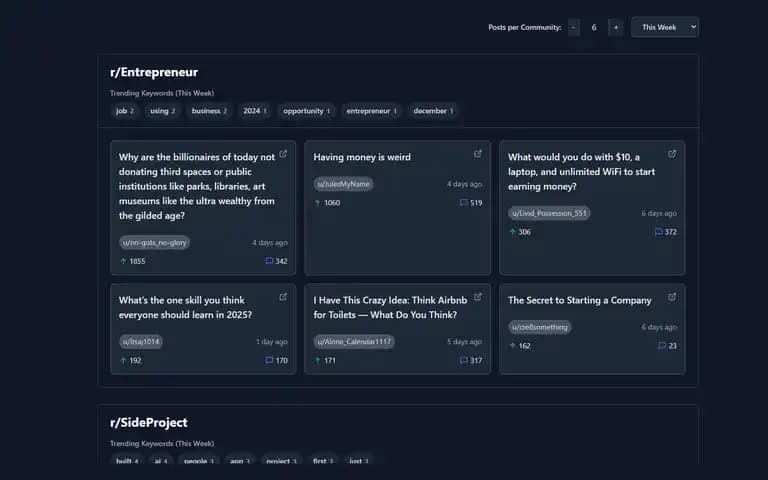The height and width of the screenshot is (480, 768).
Task: Click 'Trending Keywords (This Week)' under r/SideProject
Action: click(x=162, y=444)
